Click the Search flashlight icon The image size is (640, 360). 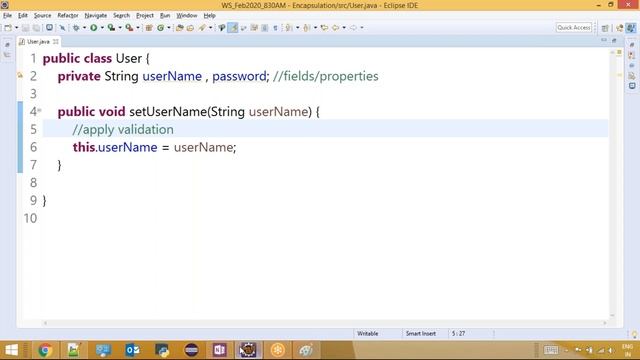pos(202,28)
